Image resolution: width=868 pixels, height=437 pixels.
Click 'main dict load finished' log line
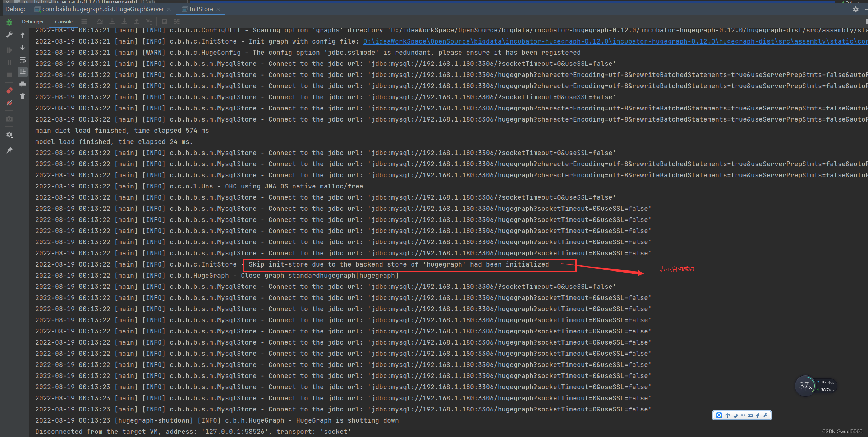(122, 131)
